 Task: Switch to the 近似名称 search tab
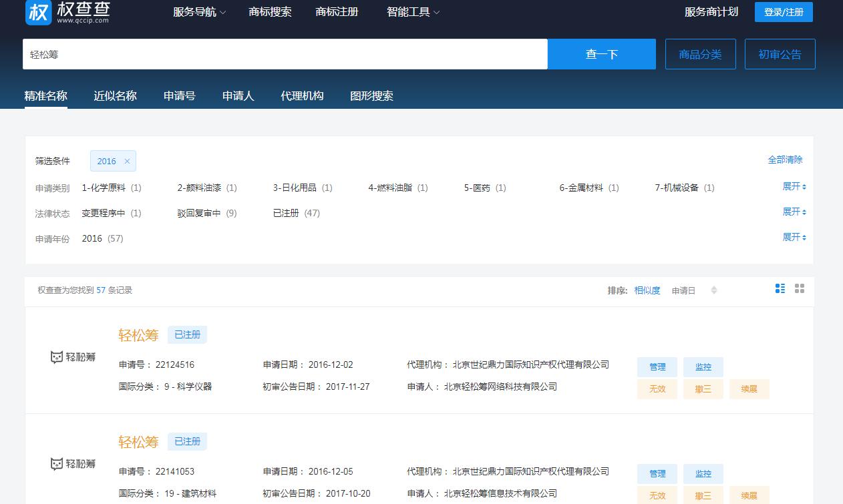pos(114,96)
